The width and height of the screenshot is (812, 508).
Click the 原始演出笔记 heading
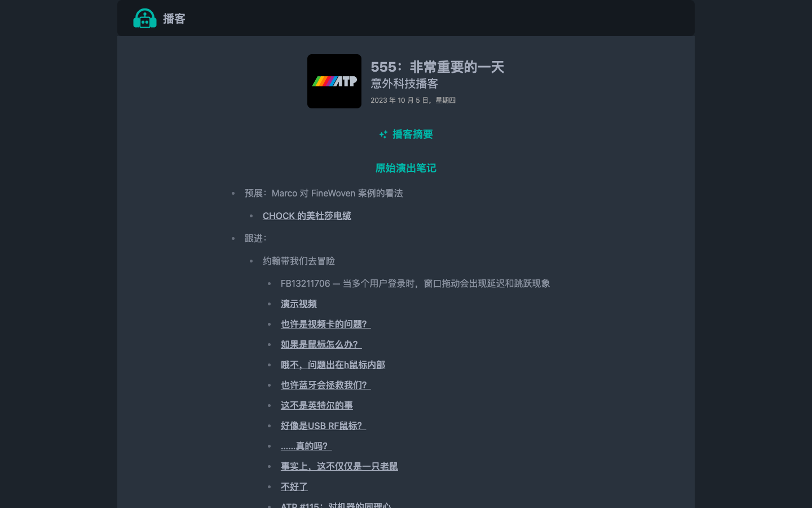click(405, 168)
